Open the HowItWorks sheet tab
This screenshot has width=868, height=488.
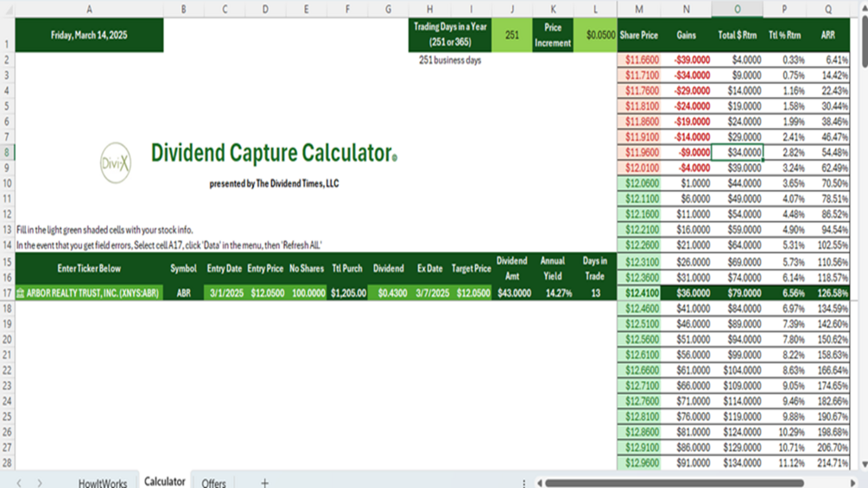103,483
